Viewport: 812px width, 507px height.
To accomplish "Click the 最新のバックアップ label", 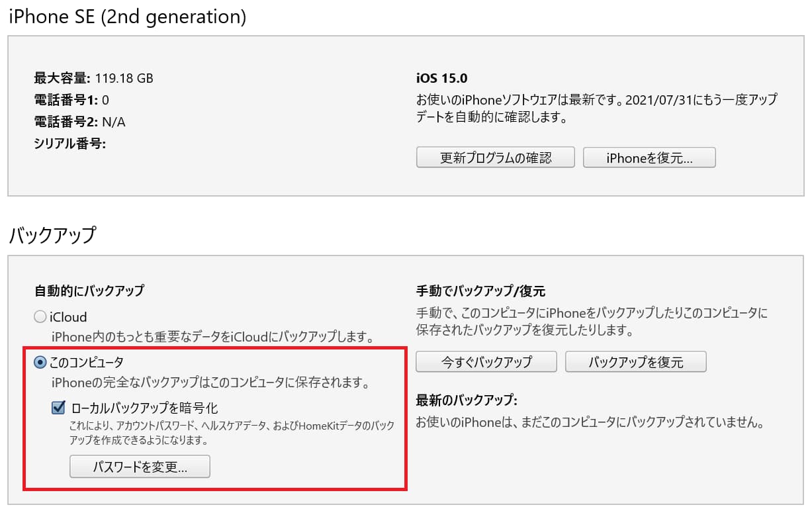I will (466, 400).
